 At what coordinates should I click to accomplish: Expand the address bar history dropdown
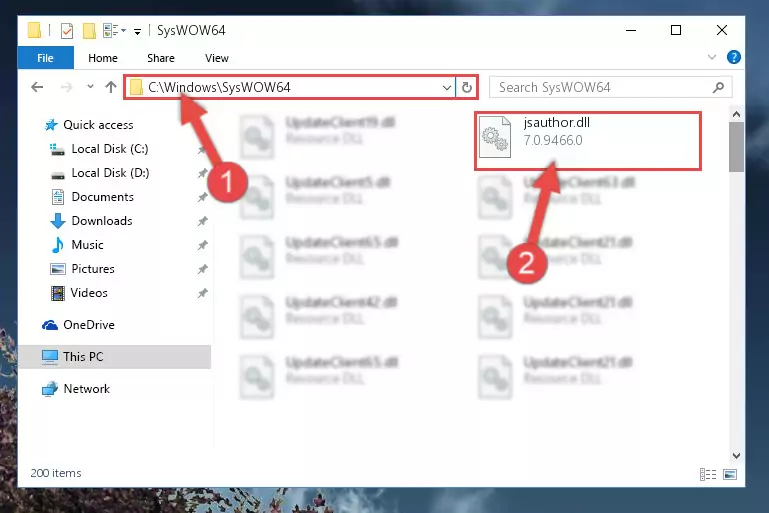pos(447,87)
